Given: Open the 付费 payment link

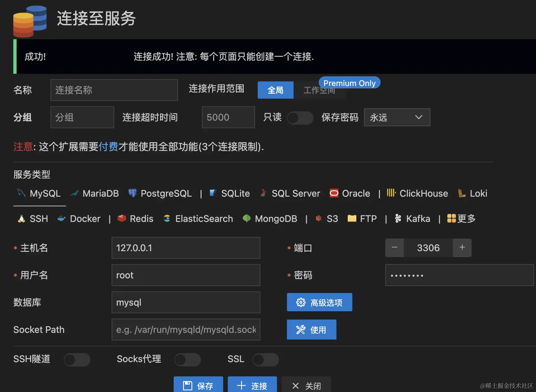Looking at the screenshot, I should point(108,147).
